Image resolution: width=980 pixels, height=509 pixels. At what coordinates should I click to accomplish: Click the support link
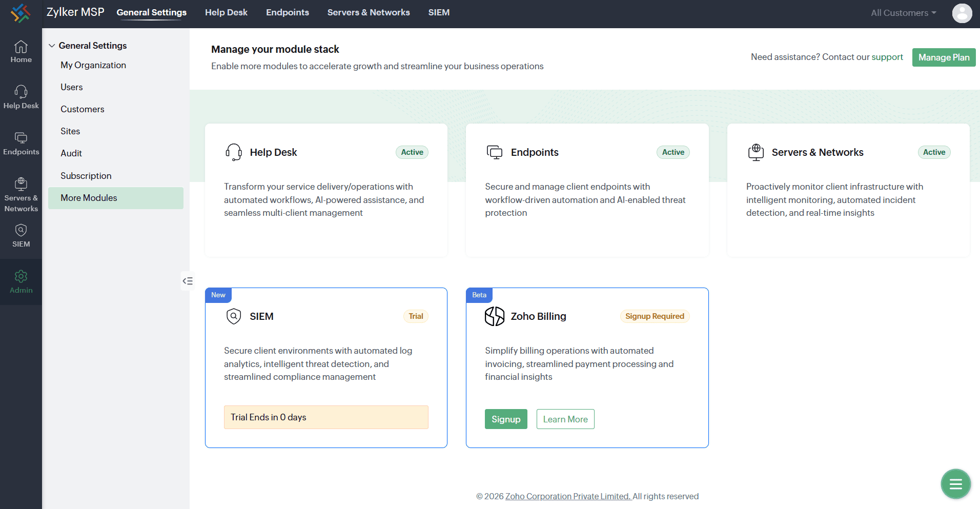[x=887, y=57]
